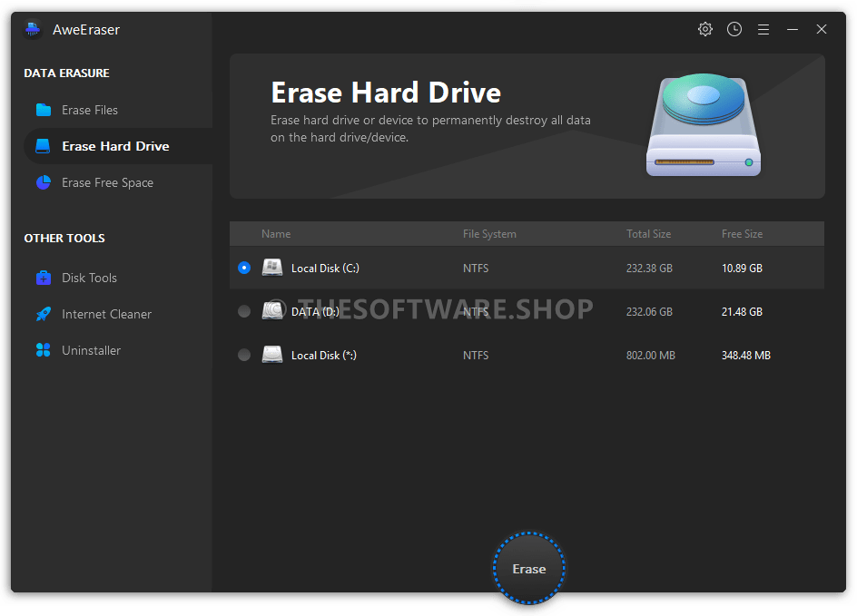Click the Internet Cleaner rocket icon
Image resolution: width=857 pixels, height=616 pixels.
point(44,314)
